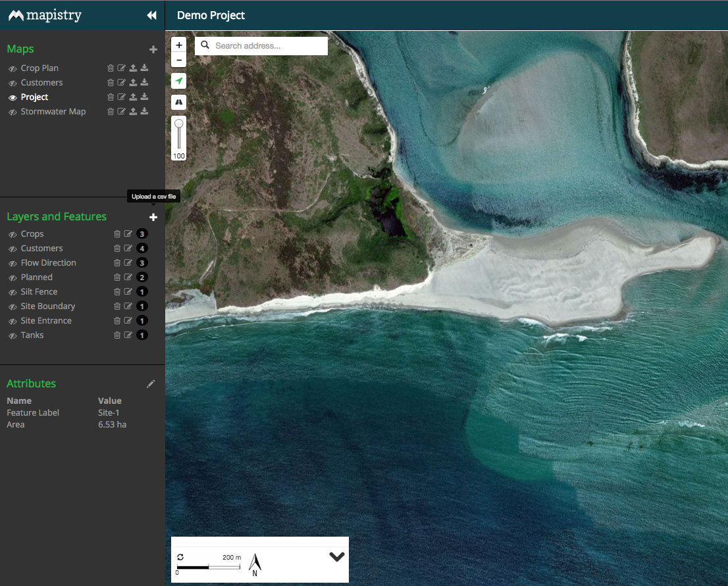The height and width of the screenshot is (586, 728).
Task: Edit attributes with the pencil icon
Action: [x=151, y=383]
